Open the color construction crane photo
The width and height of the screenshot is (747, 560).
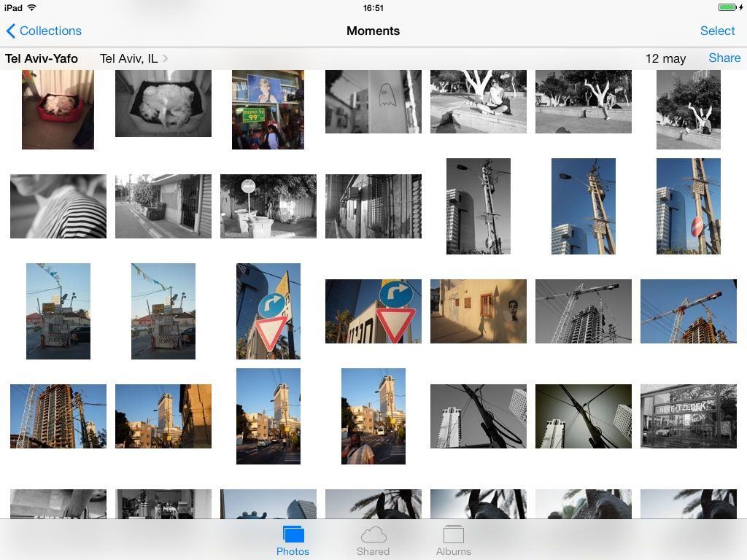click(x=688, y=311)
